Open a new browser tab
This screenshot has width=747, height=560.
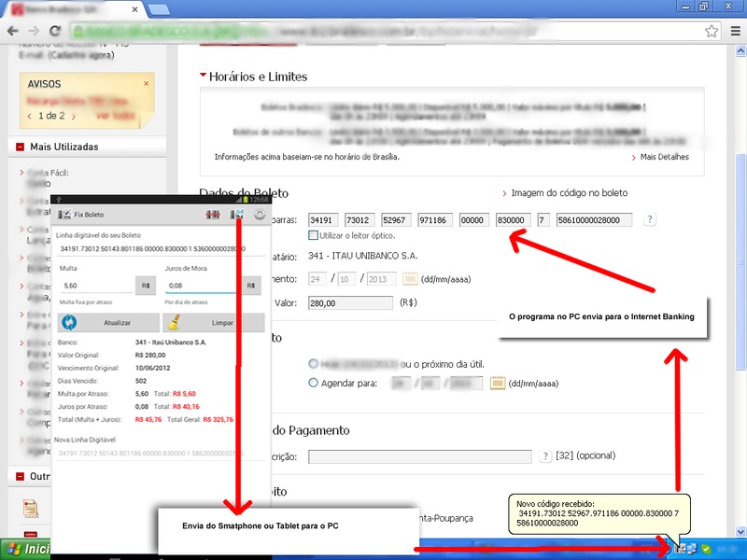(159, 9)
